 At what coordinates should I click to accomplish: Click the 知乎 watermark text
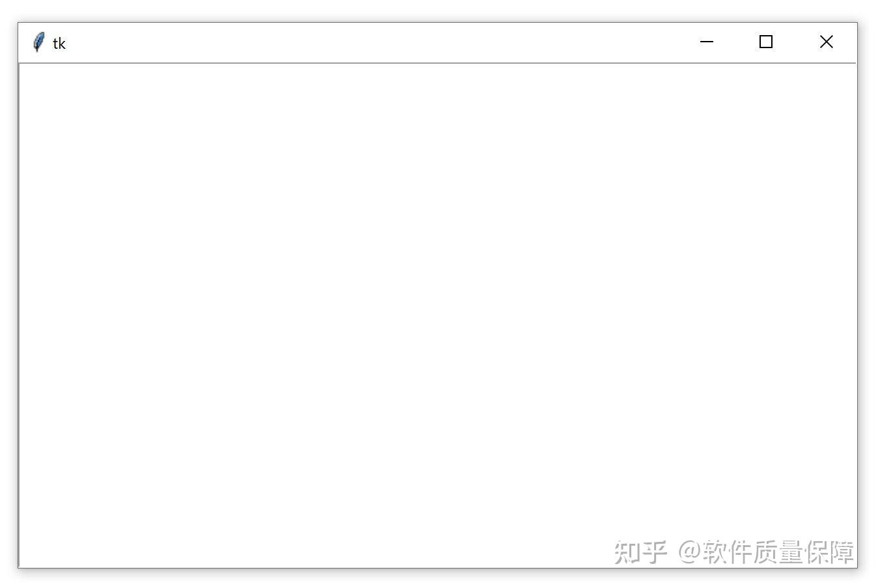[x=640, y=552]
